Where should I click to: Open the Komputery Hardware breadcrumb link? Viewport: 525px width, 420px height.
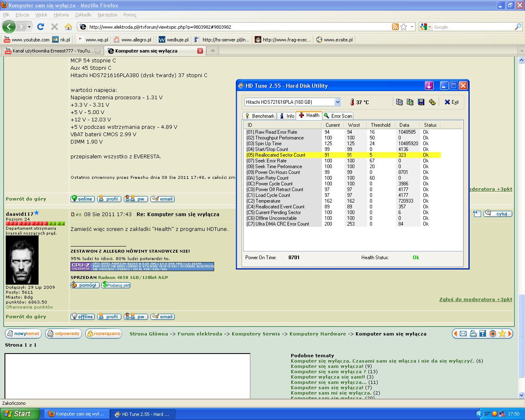(x=318, y=334)
